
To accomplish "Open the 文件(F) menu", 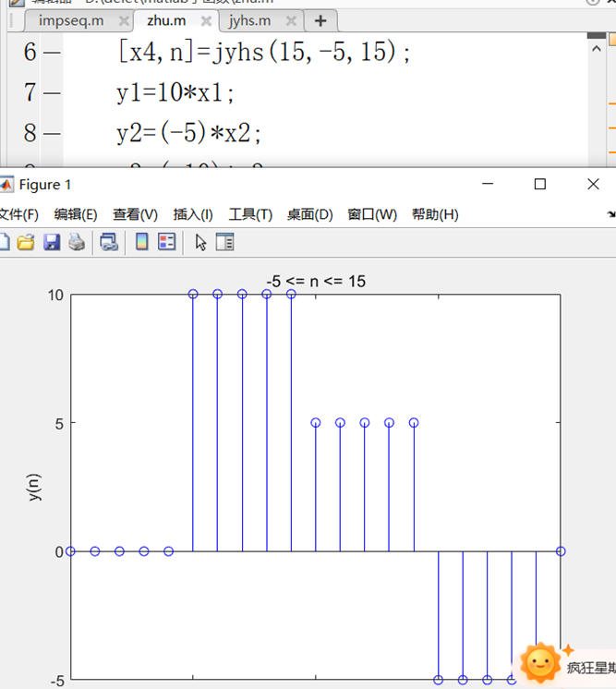I will point(18,214).
